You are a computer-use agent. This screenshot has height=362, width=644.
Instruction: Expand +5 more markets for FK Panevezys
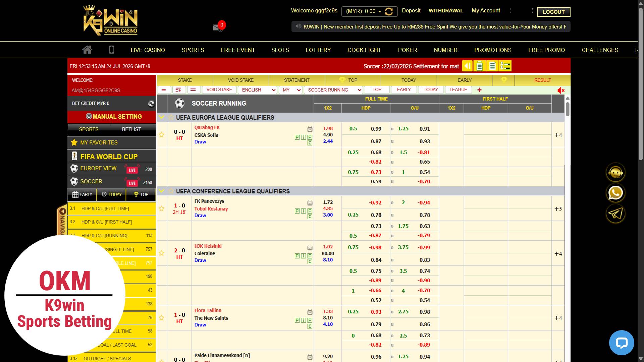pos(558,209)
